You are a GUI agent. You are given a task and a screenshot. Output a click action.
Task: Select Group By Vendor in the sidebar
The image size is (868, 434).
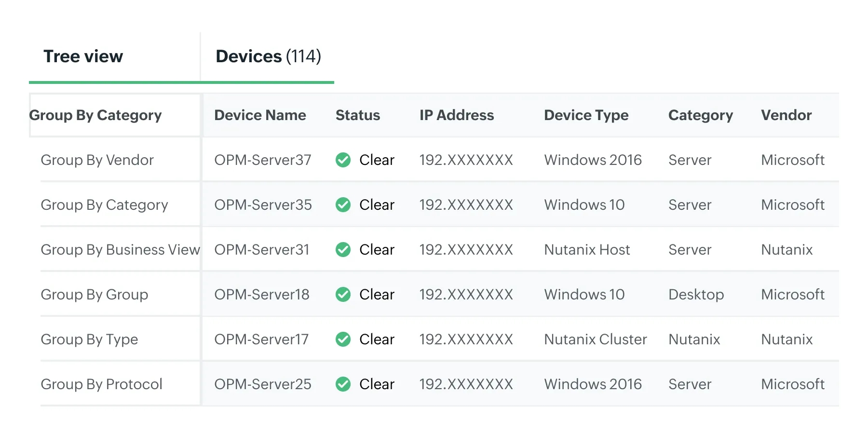tap(97, 160)
